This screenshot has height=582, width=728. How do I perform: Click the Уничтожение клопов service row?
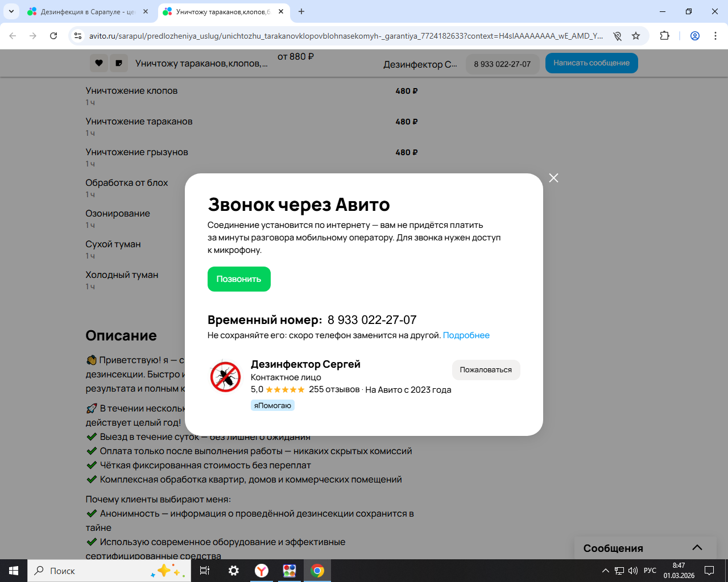point(252,95)
